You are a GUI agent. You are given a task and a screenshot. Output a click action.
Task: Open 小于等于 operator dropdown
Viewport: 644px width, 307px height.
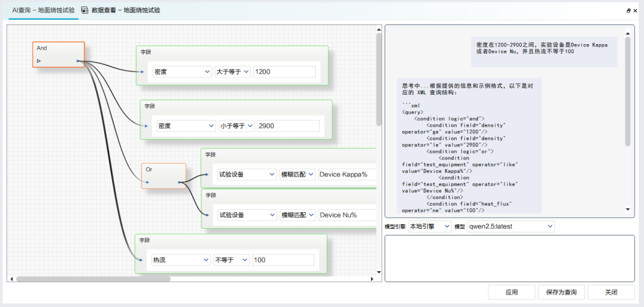tap(237, 126)
